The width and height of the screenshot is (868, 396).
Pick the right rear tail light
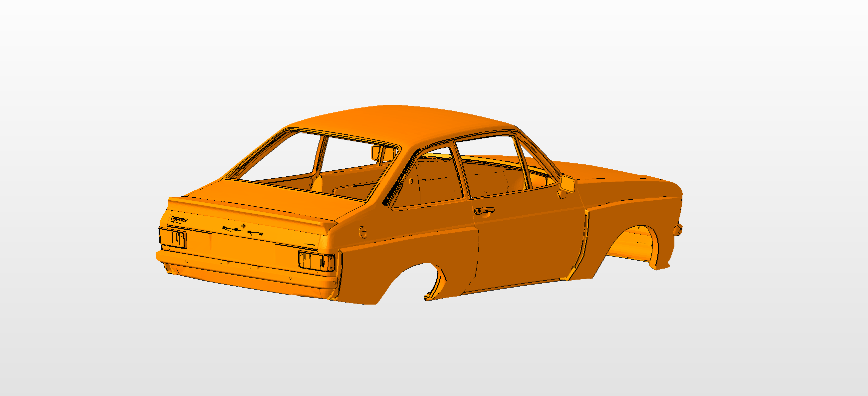point(316,261)
